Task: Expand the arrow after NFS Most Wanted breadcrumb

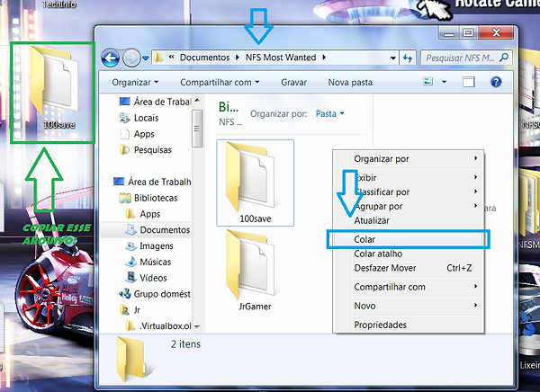Action: pos(324,58)
